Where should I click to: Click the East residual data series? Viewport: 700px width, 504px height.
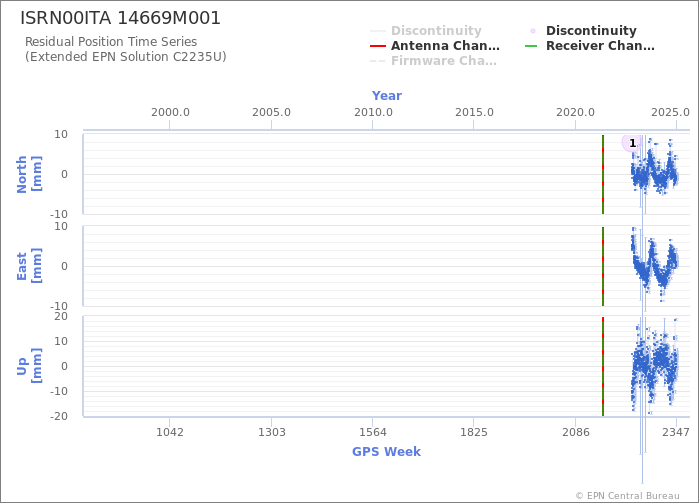(654, 267)
